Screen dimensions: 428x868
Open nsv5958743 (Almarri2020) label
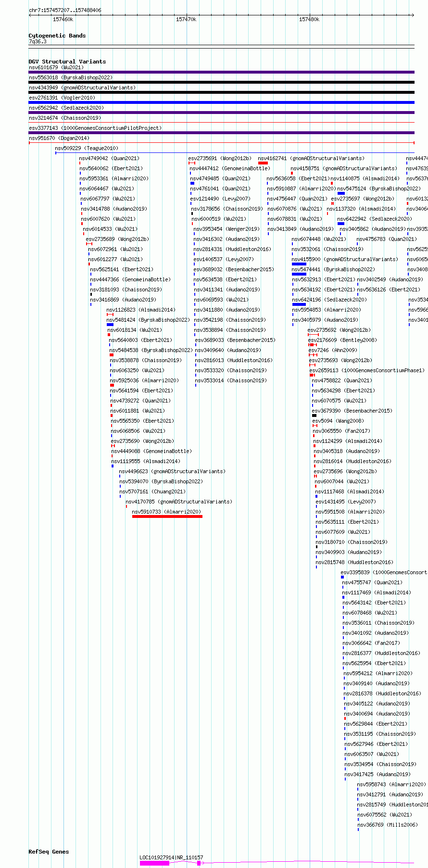coord(391,784)
